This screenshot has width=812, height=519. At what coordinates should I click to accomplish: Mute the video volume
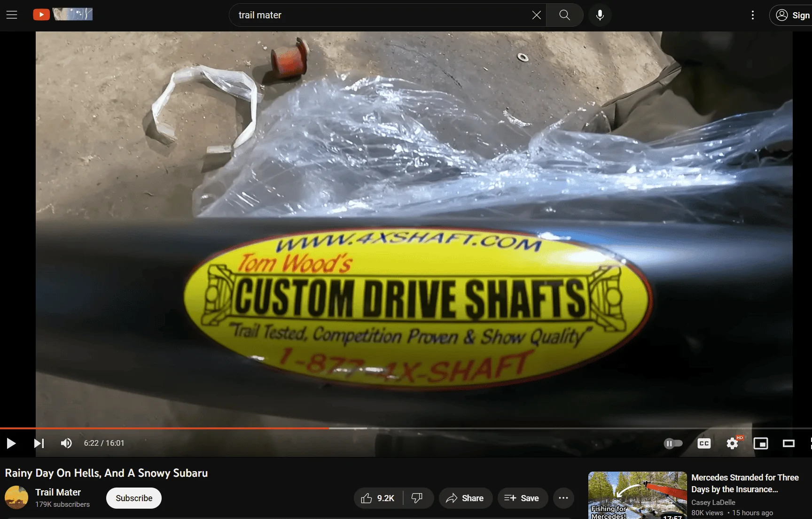point(66,443)
